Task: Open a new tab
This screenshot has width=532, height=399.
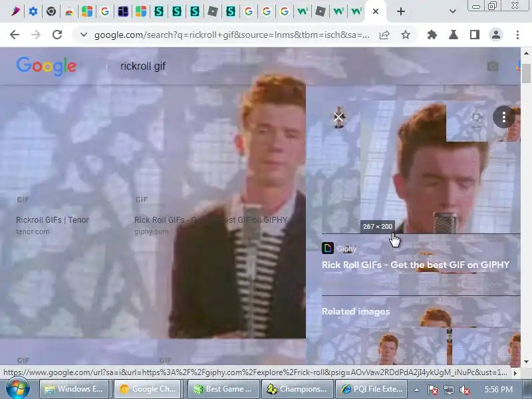Action: coord(401,11)
